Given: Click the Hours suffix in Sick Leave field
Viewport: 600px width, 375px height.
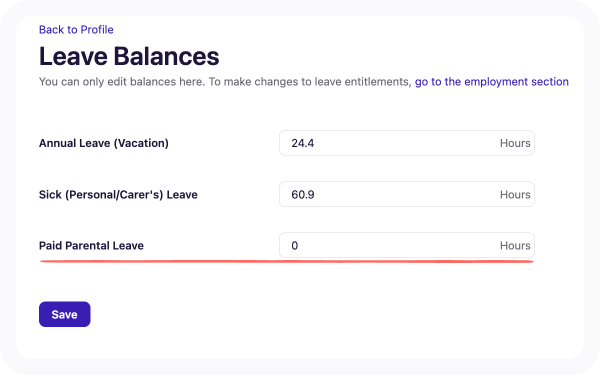Looking at the screenshot, I should pos(515,194).
